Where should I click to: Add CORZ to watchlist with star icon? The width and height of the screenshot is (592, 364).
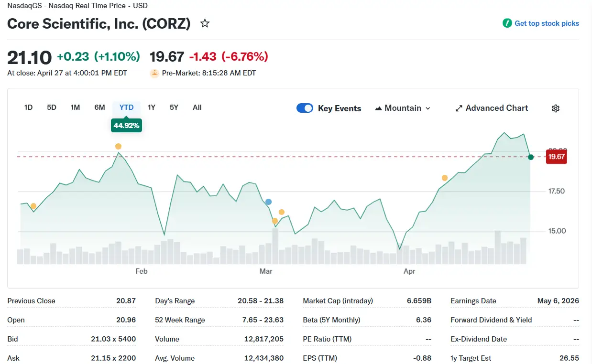click(x=205, y=23)
